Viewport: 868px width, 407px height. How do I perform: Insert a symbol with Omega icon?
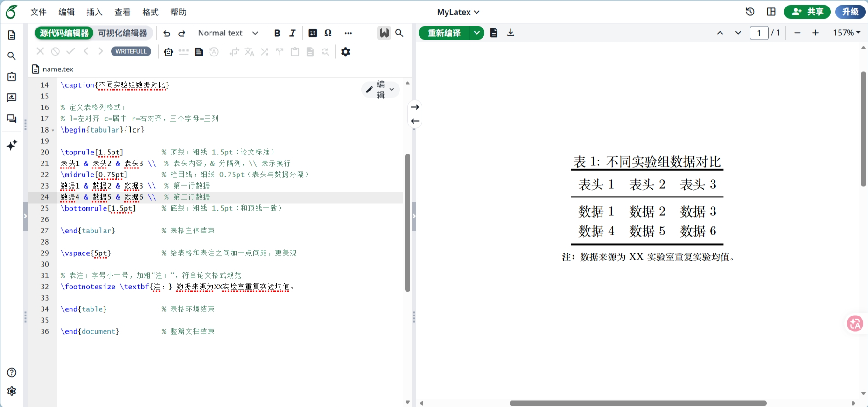pos(328,33)
